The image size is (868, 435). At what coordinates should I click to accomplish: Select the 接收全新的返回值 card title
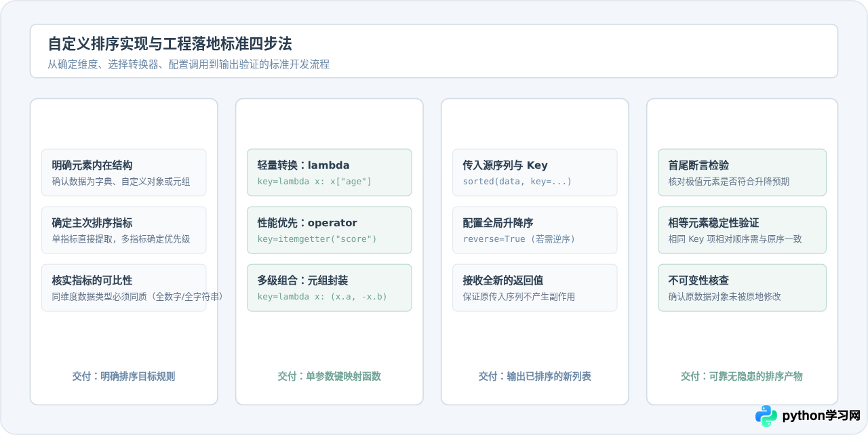coord(503,281)
